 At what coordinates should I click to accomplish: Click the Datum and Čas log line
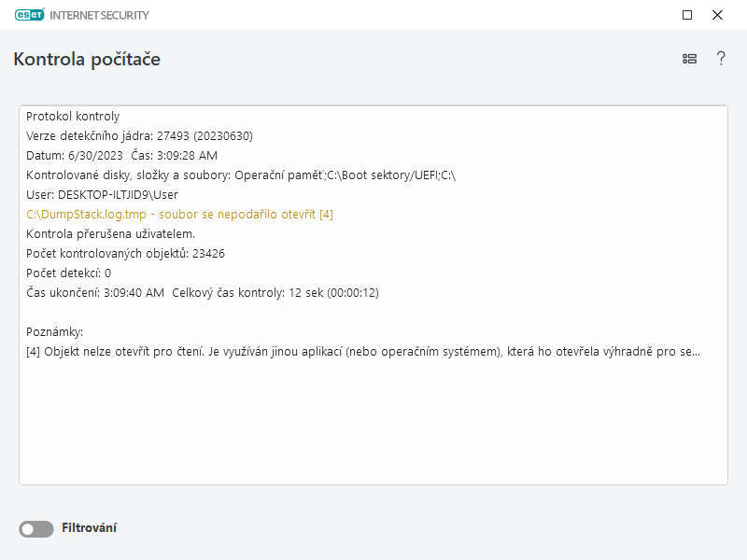(121, 156)
